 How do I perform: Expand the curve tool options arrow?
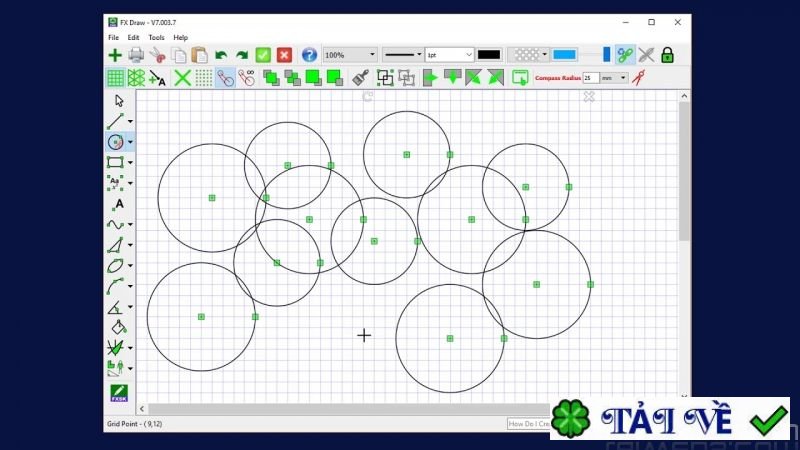[x=131, y=224]
